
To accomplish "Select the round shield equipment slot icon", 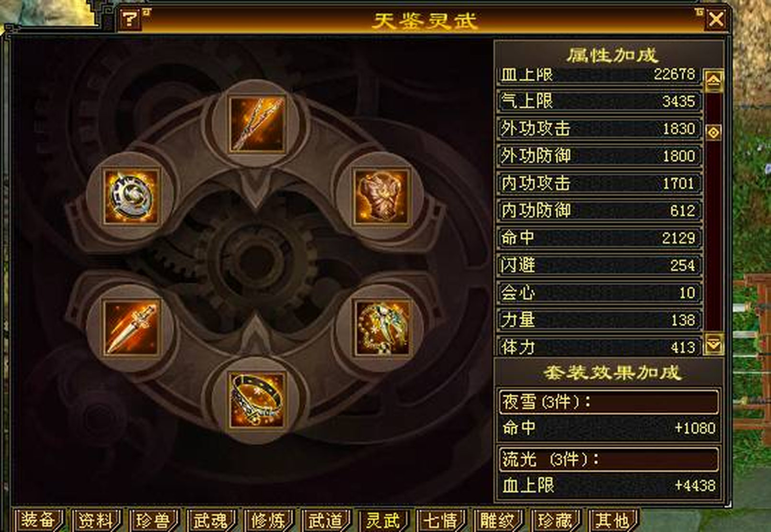I will [x=131, y=196].
